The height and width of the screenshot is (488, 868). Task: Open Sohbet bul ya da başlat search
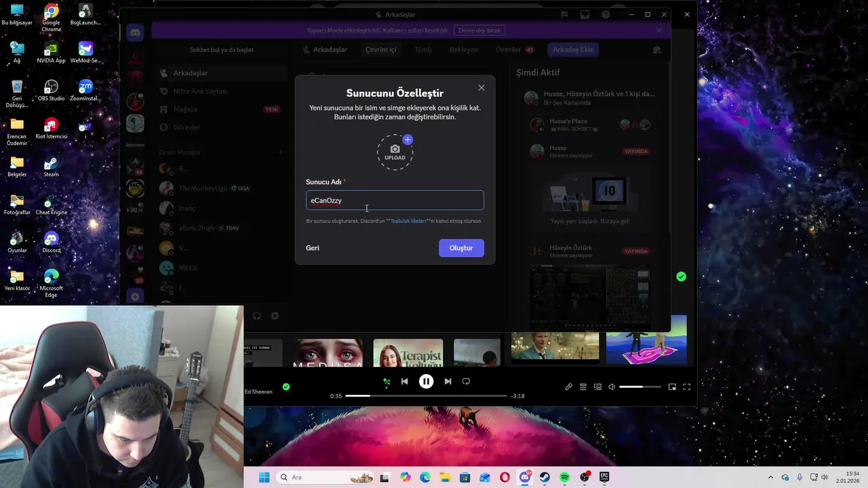pyautogui.click(x=221, y=50)
